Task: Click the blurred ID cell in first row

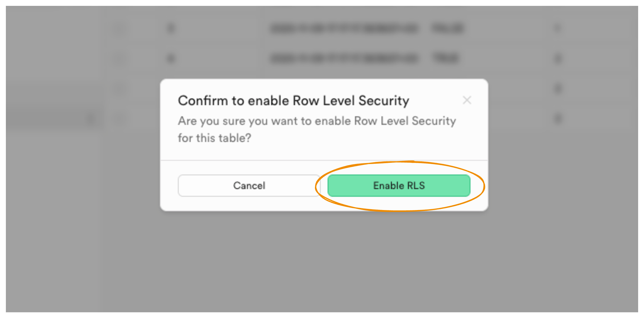Action: [x=171, y=28]
